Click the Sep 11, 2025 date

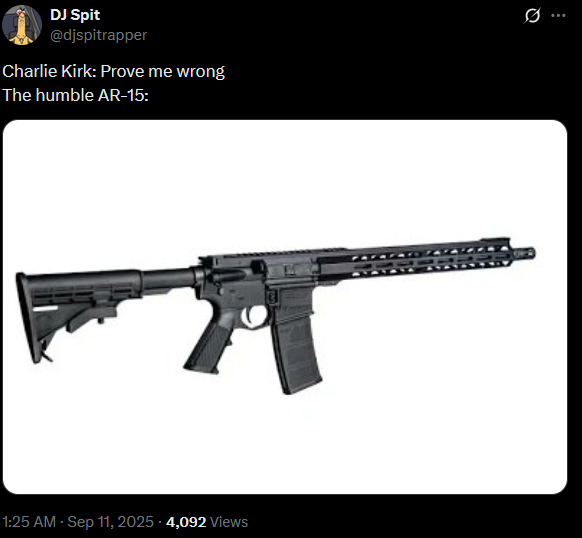coord(110,522)
